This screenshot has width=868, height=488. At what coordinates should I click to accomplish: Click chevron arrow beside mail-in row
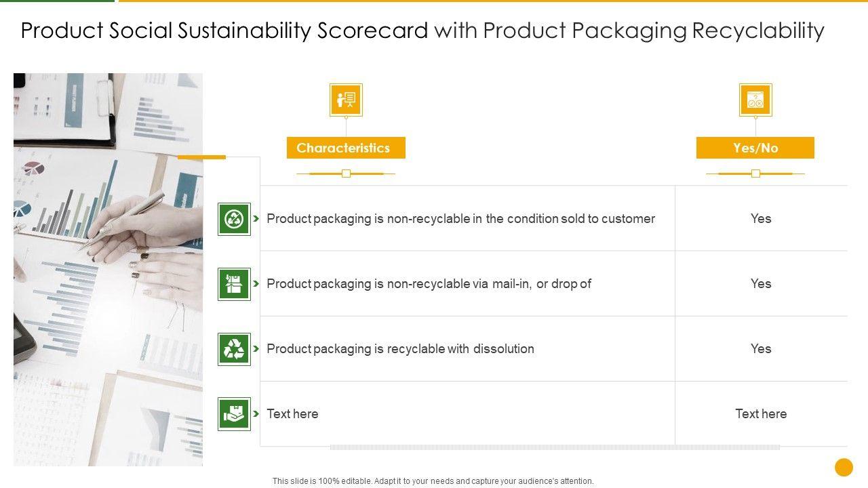(256, 284)
